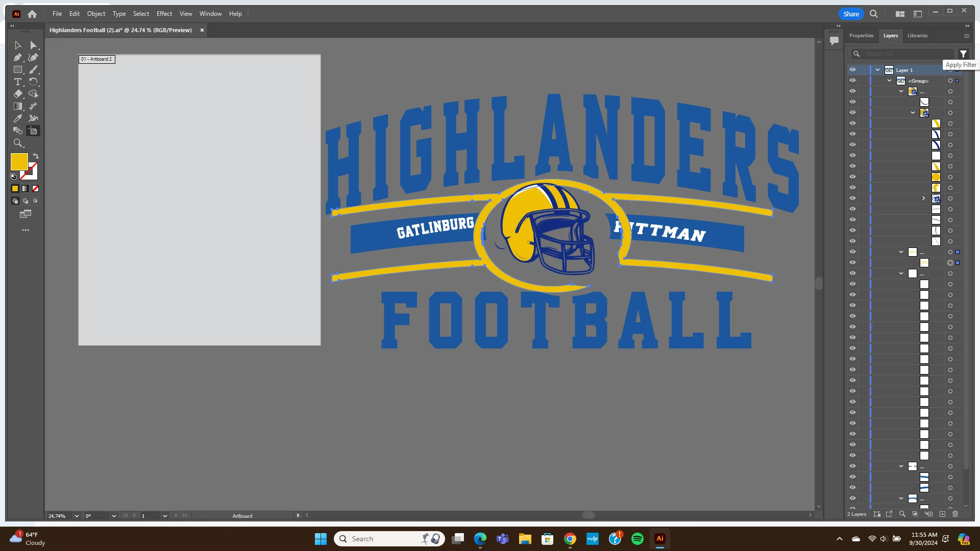Open Spotify from the Windows taskbar

tap(637, 539)
